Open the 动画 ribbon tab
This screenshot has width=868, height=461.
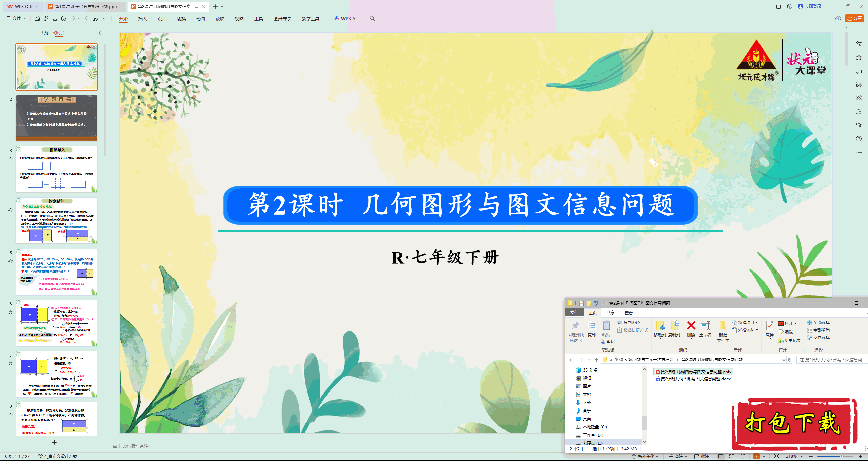coord(200,19)
